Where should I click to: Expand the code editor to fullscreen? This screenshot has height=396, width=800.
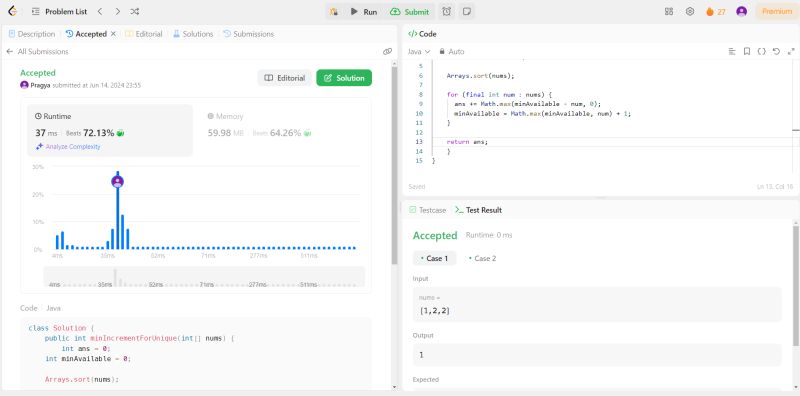[x=791, y=52]
